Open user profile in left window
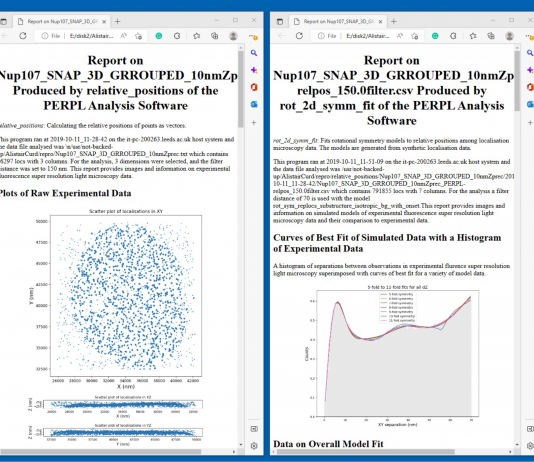The width and height of the screenshot is (534, 462). point(233,36)
